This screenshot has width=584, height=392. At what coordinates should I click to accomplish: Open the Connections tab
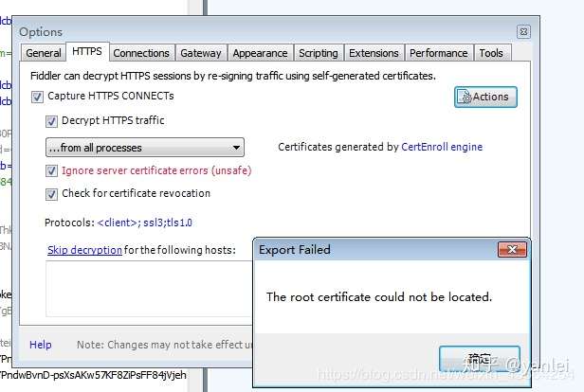coord(141,53)
